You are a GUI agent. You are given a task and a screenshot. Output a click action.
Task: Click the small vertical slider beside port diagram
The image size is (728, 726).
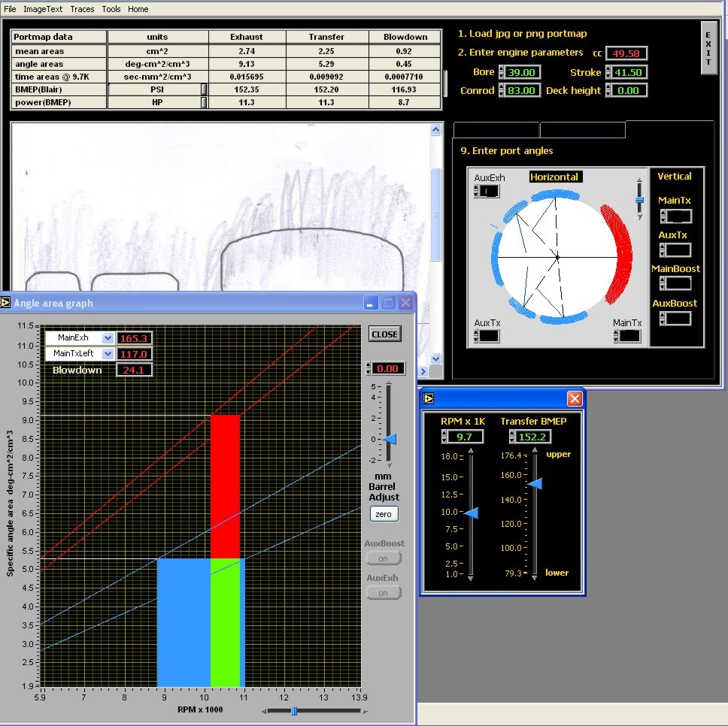tap(640, 200)
